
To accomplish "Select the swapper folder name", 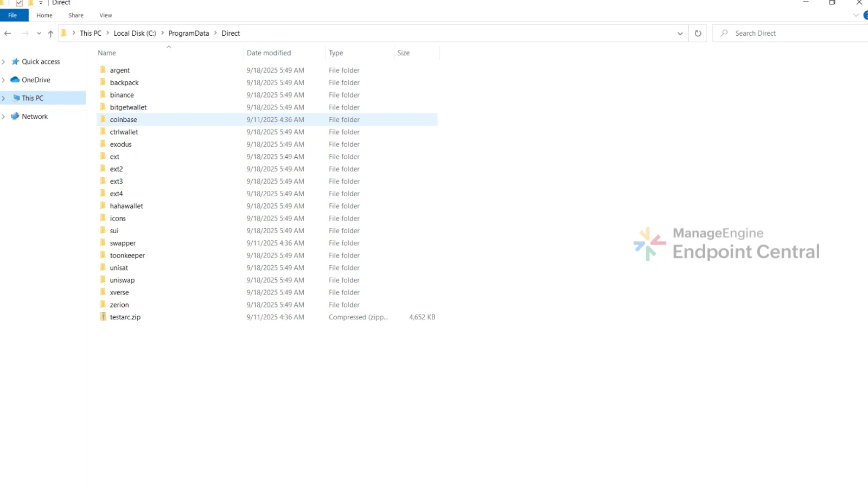I will tap(123, 243).
